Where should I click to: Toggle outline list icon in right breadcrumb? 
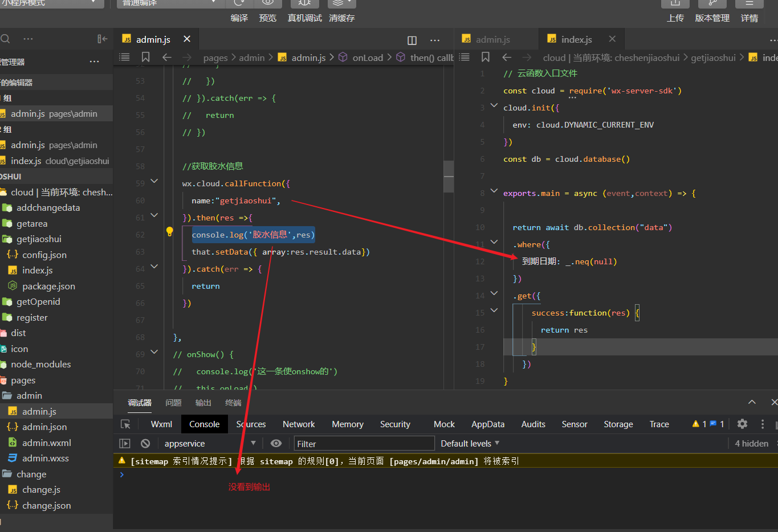coord(465,57)
